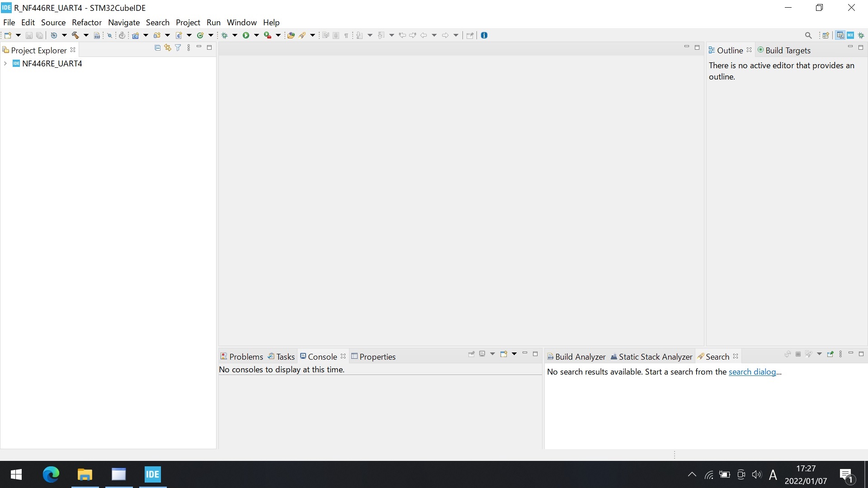Minimize the Console panel
This screenshot has width=868, height=488.
[525, 353]
